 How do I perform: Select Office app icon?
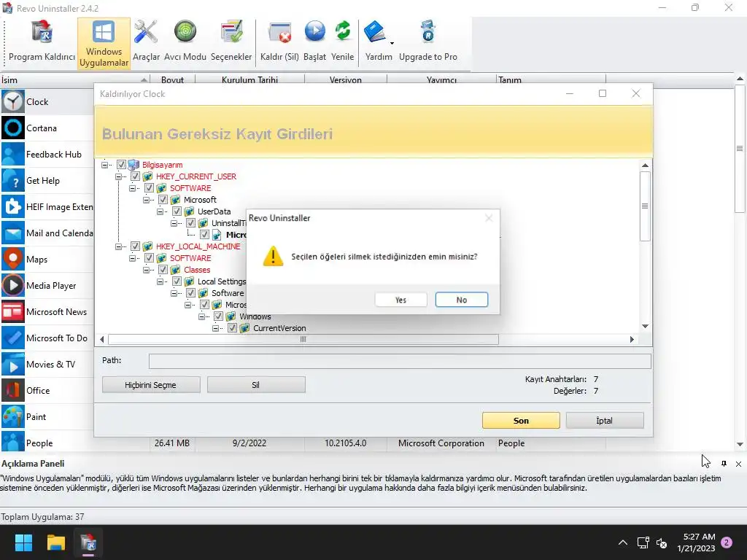tap(13, 391)
